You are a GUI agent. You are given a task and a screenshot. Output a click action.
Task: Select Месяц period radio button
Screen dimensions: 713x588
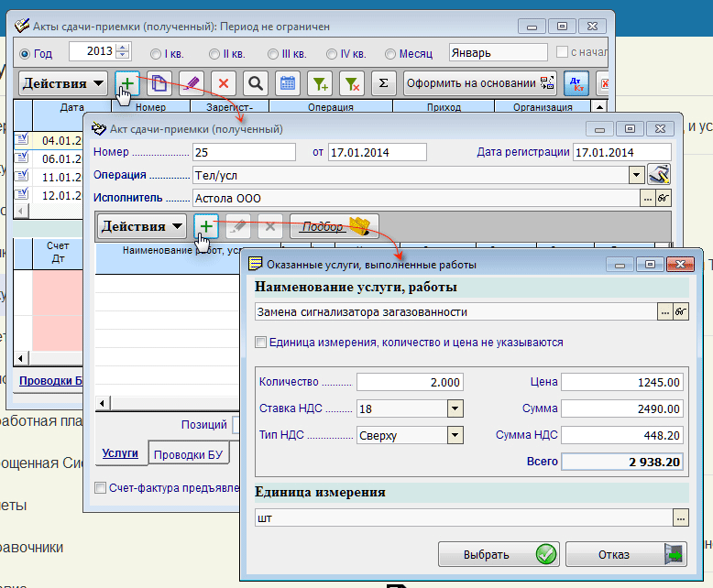[x=390, y=54]
